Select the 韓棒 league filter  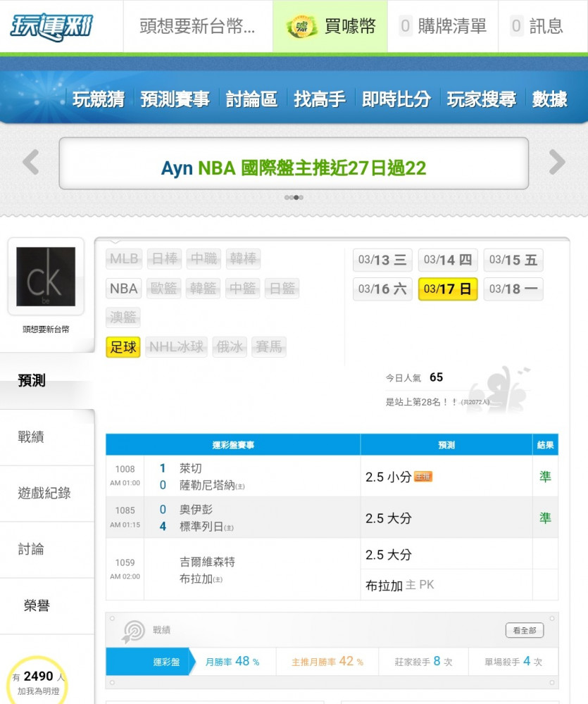tap(243, 258)
